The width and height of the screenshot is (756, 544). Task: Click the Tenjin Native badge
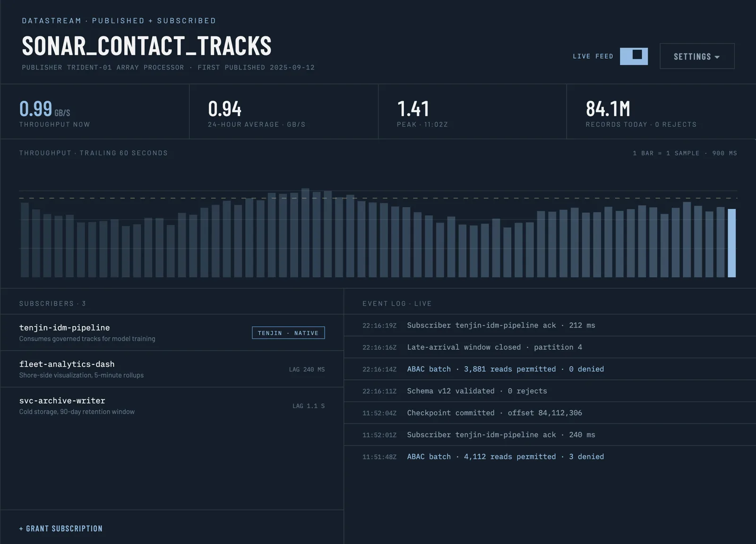(288, 333)
